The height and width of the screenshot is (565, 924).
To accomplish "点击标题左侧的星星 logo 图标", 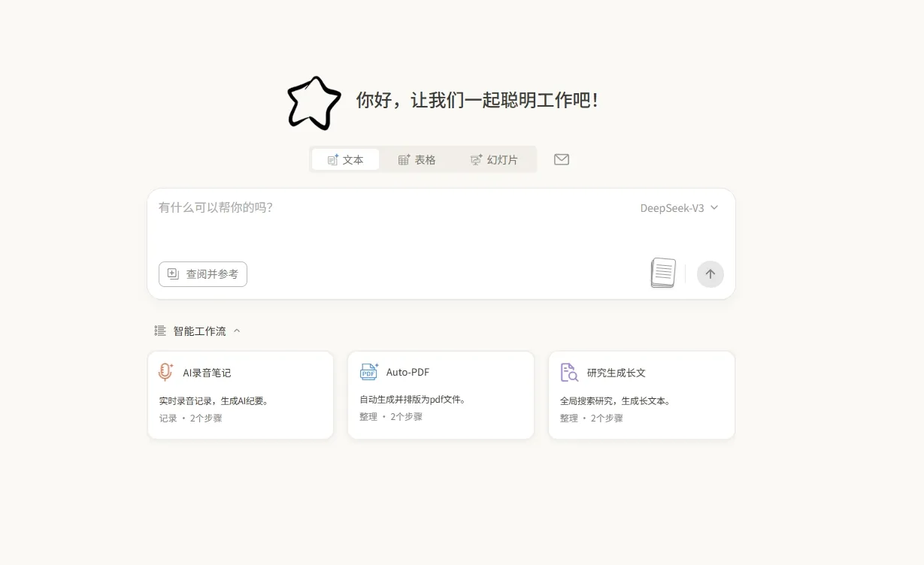I will point(314,102).
